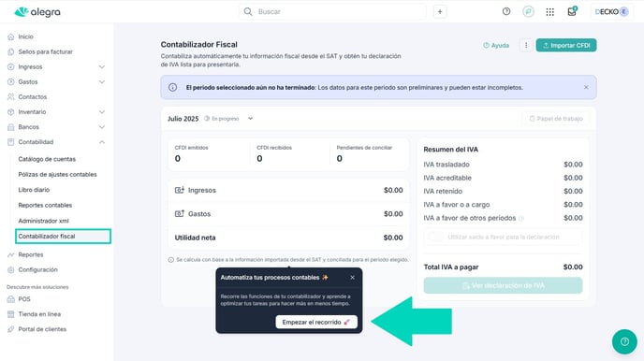Close the Automatiza tus procesos contables popup
Viewport: 644px width, 361px height.
(352, 278)
